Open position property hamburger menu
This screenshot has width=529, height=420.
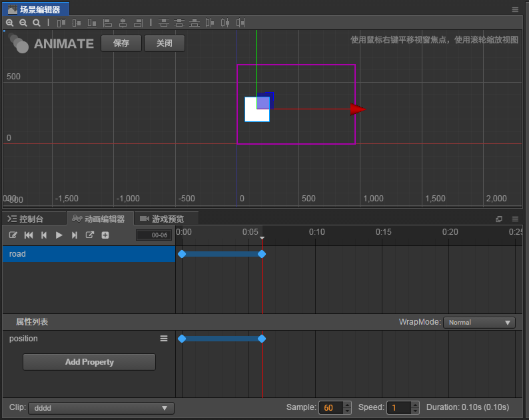point(164,338)
